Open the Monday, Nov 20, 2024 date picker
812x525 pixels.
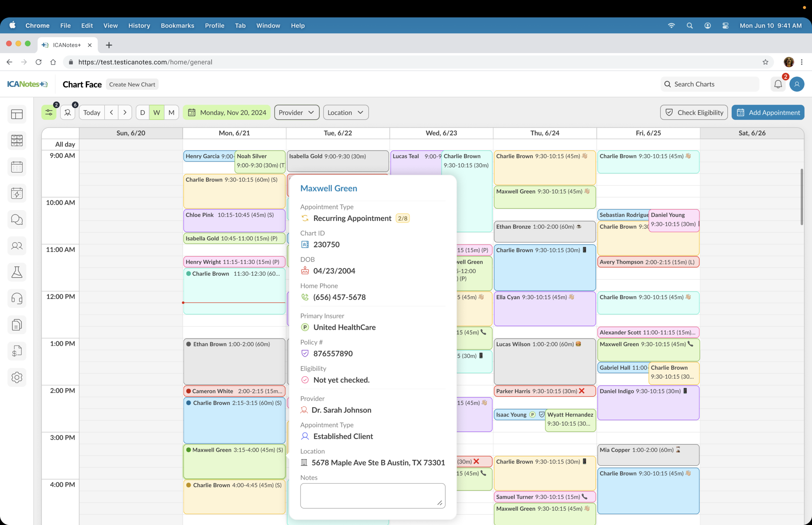tap(227, 113)
